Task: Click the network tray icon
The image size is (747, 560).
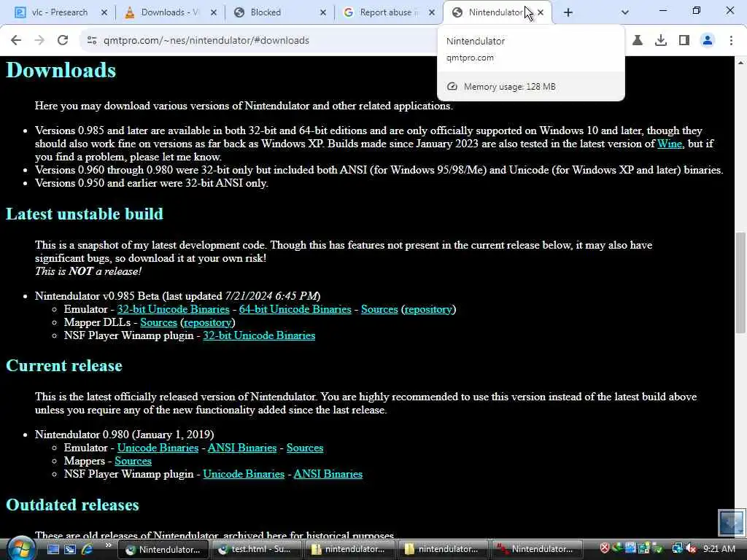Action: [677, 548]
